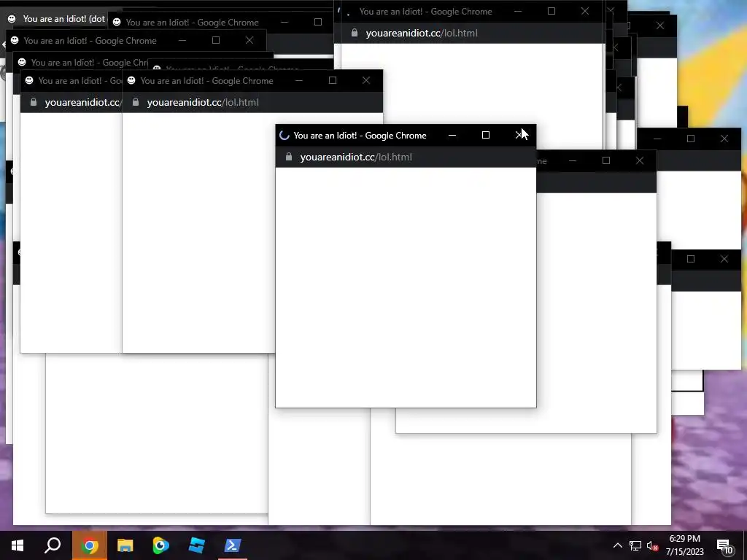The image size is (747, 560).
Task: Minimize the smiley window left of front window
Action: click(298, 80)
